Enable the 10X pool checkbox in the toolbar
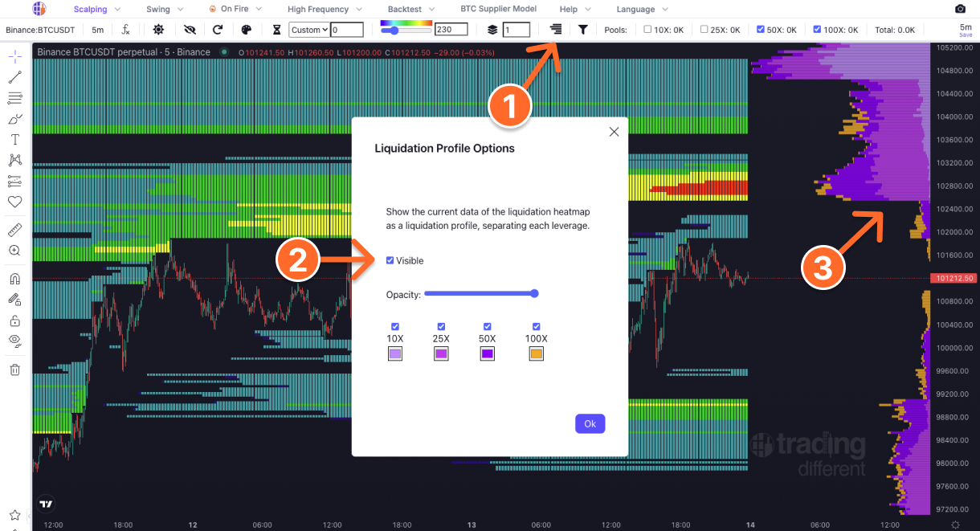This screenshot has height=531, width=980. [646, 29]
